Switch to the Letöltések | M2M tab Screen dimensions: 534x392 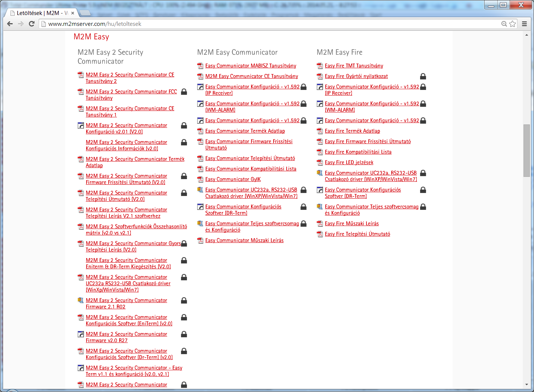pyautogui.click(x=42, y=13)
